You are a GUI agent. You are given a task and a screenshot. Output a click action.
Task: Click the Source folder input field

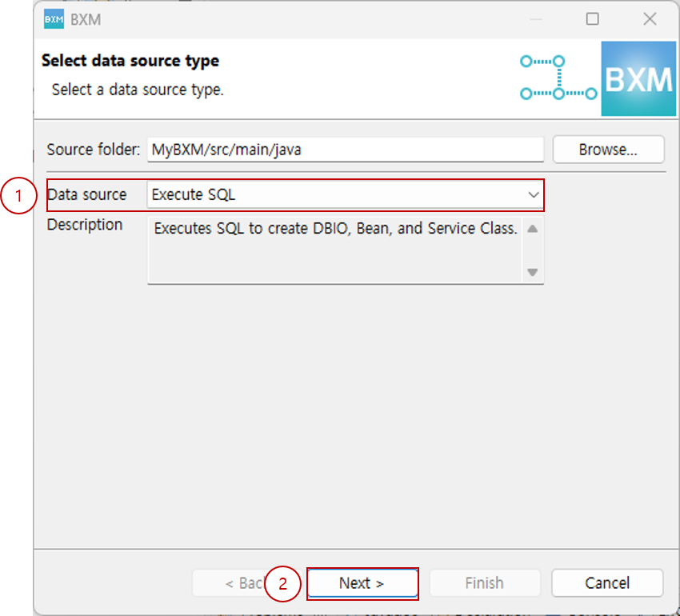(344, 149)
